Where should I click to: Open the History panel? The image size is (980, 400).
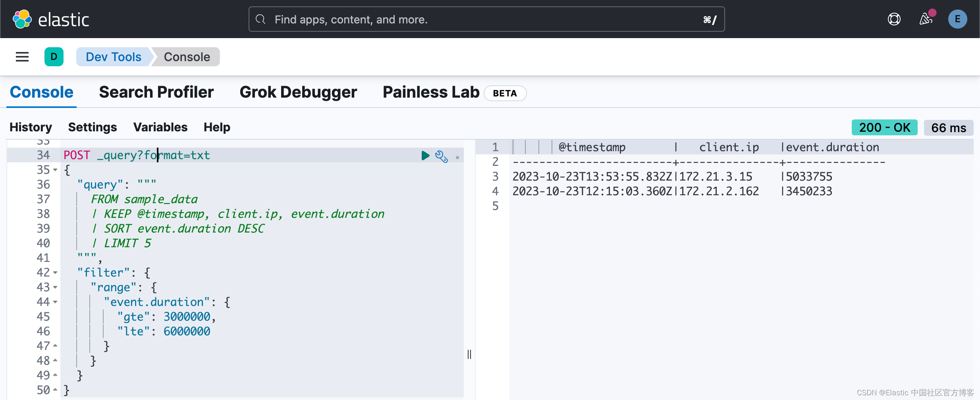31,127
